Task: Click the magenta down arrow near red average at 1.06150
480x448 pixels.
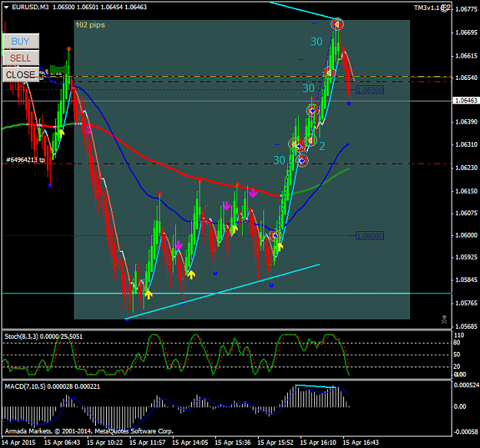Action: click(x=253, y=193)
